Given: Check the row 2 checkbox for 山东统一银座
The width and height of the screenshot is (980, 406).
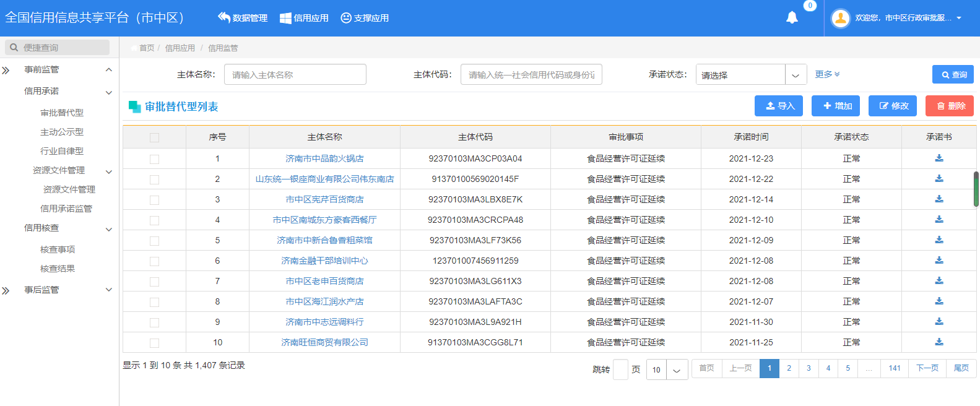Looking at the screenshot, I should pyautogui.click(x=154, y=179).
